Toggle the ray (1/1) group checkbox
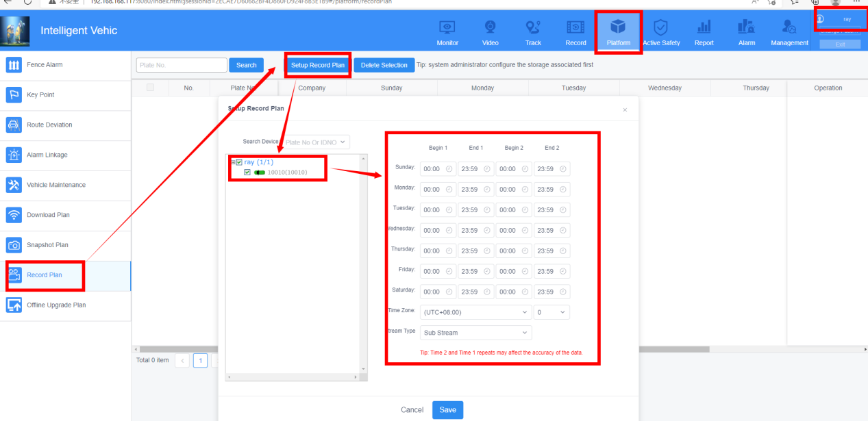Viewport: 868px width, 421px height. (239, 162)
